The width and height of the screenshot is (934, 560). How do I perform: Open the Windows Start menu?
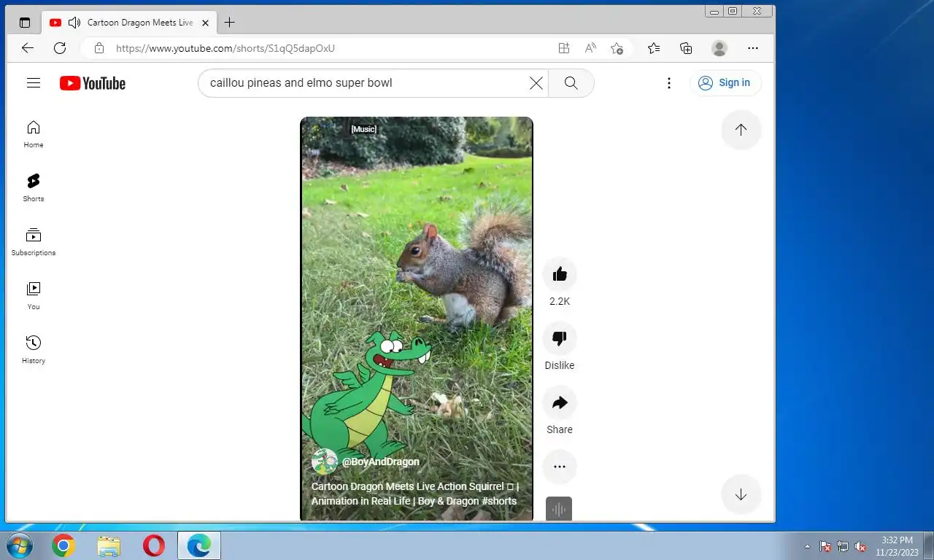[19, 545]
